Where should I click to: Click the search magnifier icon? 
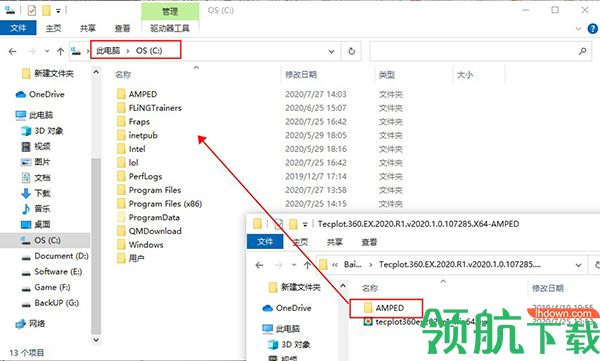[x=582, y=51]
